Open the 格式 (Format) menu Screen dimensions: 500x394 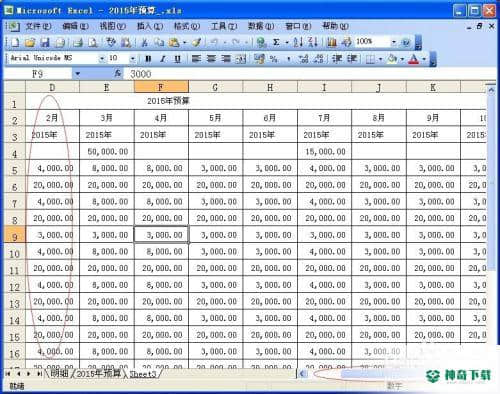point(186,26)
